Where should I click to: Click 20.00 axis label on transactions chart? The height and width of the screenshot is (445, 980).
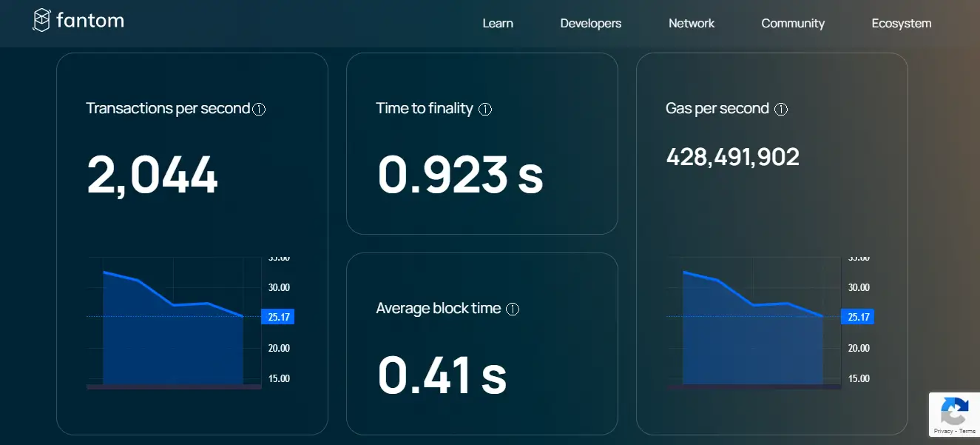tap(279, 348)
